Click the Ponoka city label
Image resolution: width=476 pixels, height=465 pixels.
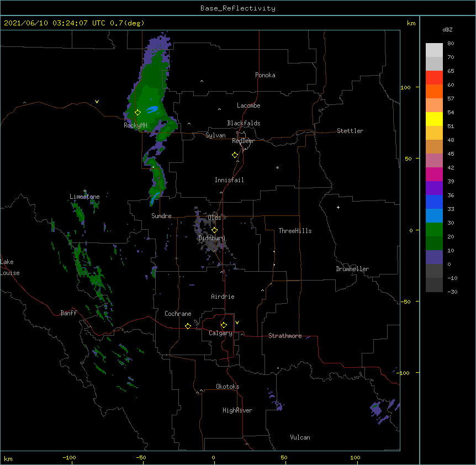tap(265, 75)
